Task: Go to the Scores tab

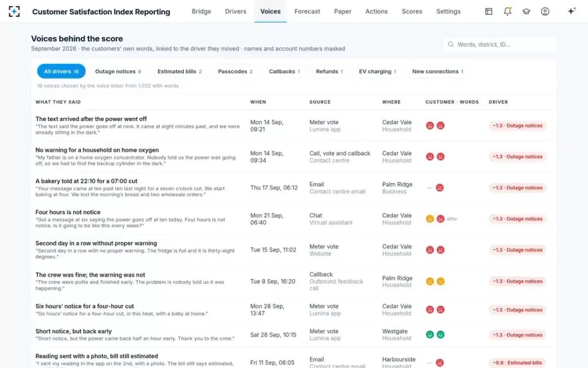Action: 412,11
